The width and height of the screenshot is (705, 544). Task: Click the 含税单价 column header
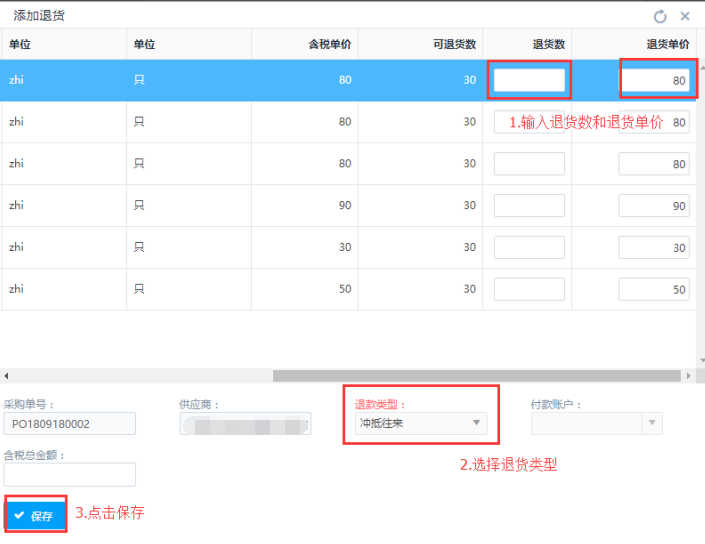305,44
